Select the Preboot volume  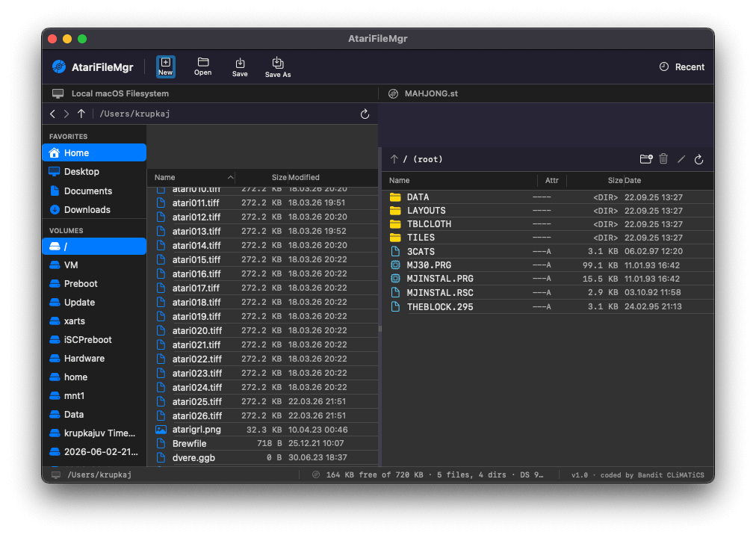point(94,283)
